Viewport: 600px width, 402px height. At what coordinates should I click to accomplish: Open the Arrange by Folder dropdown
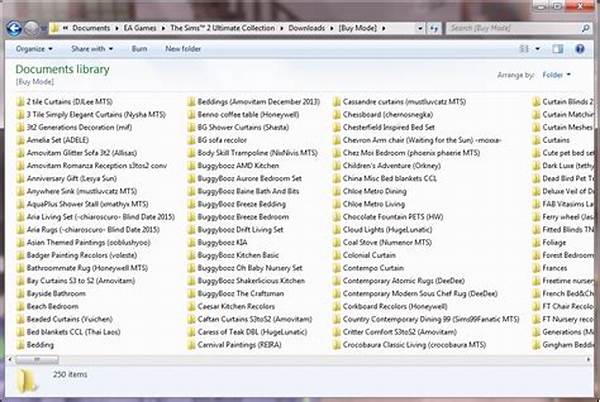556,75
